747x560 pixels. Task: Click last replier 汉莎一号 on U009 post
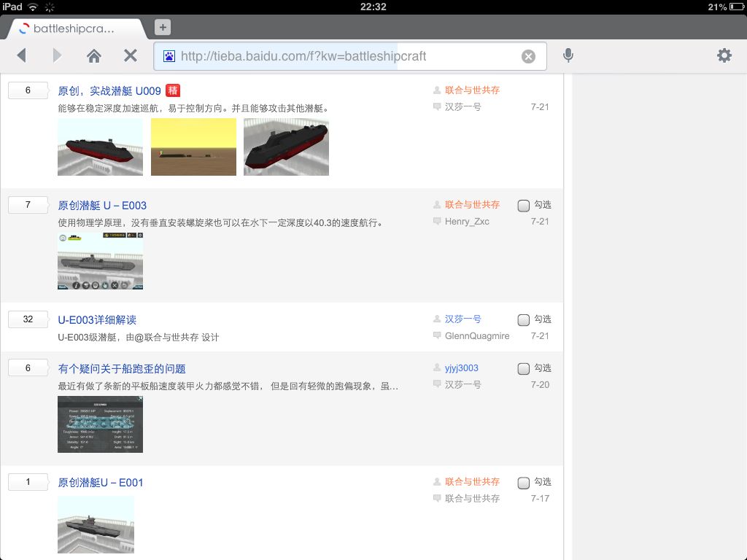pos(462,106)
